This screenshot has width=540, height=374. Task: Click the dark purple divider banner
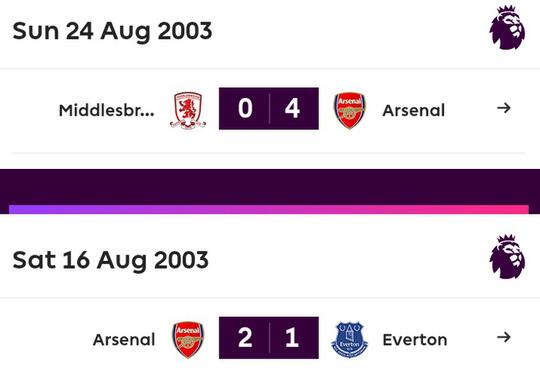pyautogui.click(x=270, y=187)
